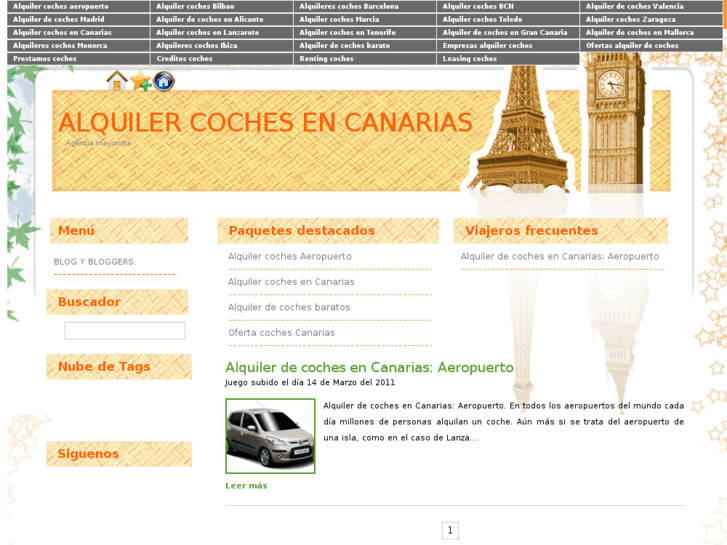The height and width of the screenshot is (545, 727).
Task: Go to Alquiler coches Zaragoza
Action: pyautogui.click(x=631, y=19)
